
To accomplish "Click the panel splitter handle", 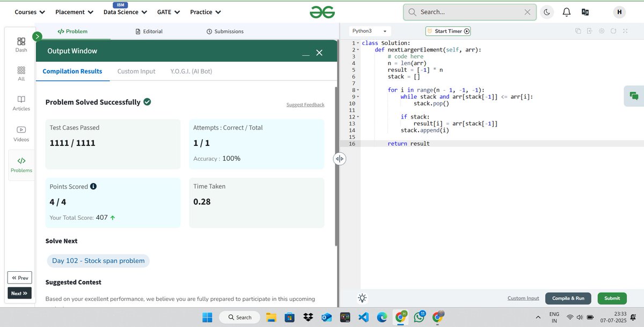I will coord(340,159).
